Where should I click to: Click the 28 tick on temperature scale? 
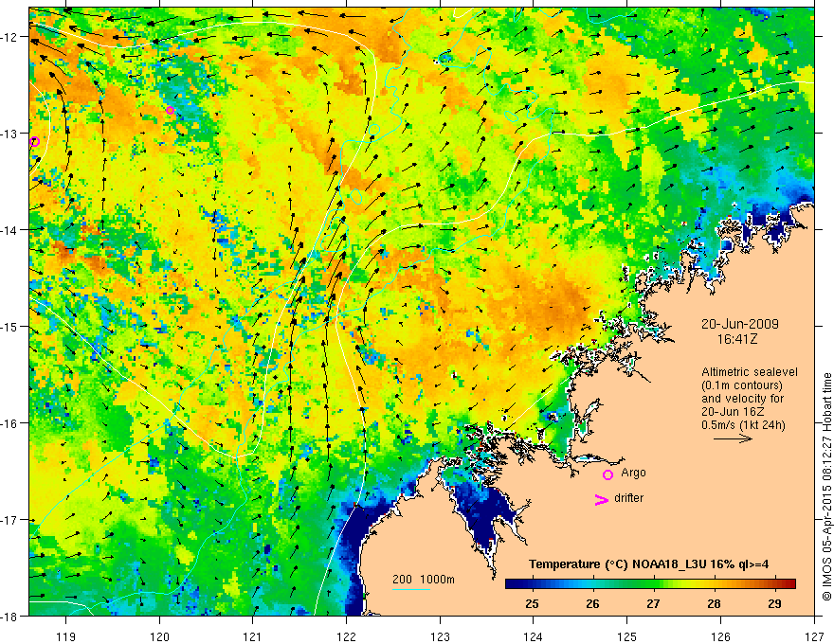(x=714, y=603)
